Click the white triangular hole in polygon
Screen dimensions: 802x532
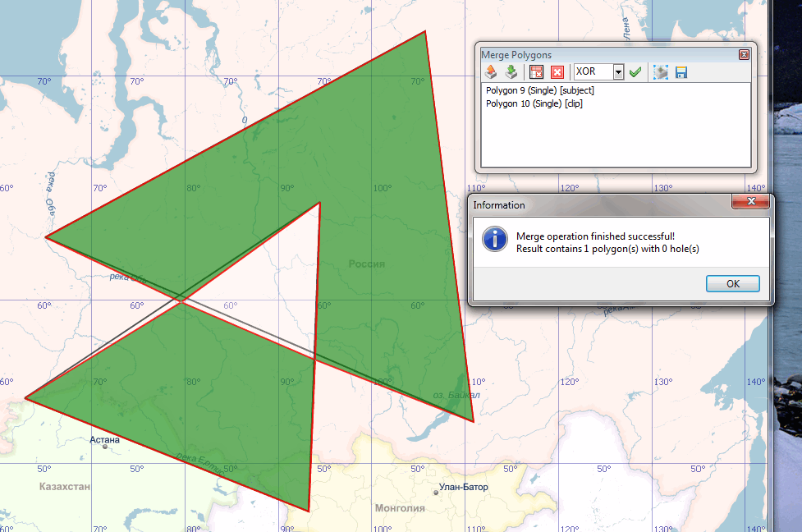click(271, 279)
